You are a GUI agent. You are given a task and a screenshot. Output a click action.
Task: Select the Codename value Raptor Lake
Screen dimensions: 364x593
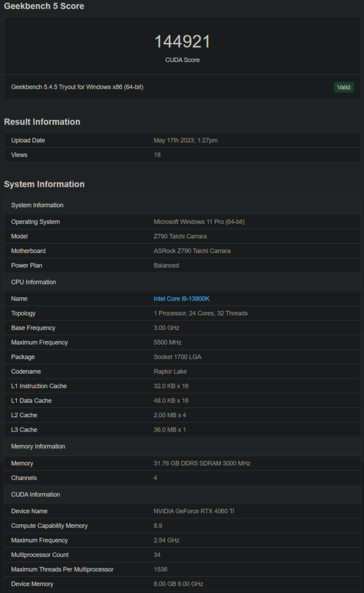(170, 371)
